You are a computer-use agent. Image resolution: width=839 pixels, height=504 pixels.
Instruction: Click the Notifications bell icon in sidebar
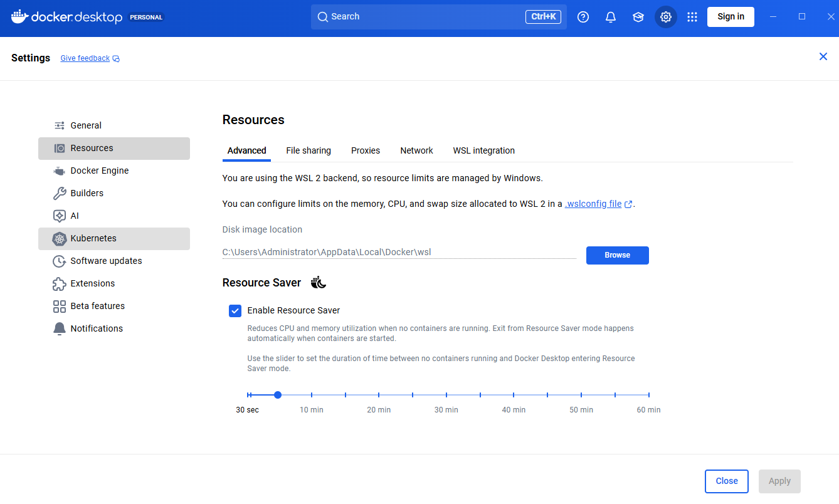[x=60, y=328]
